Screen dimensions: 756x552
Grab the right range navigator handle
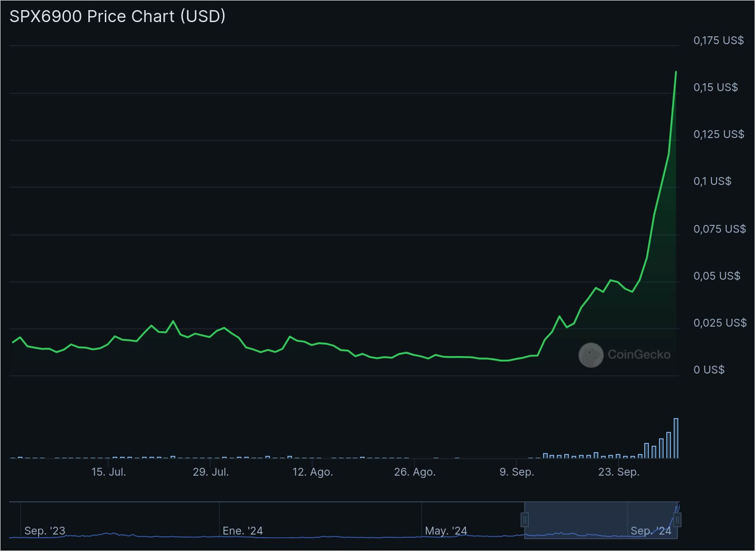[x=677, y=520]
